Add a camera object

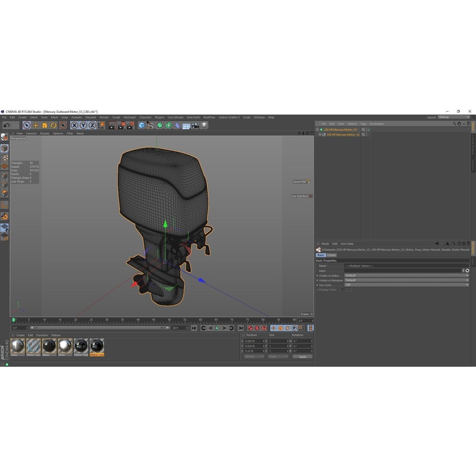point(195,125)
